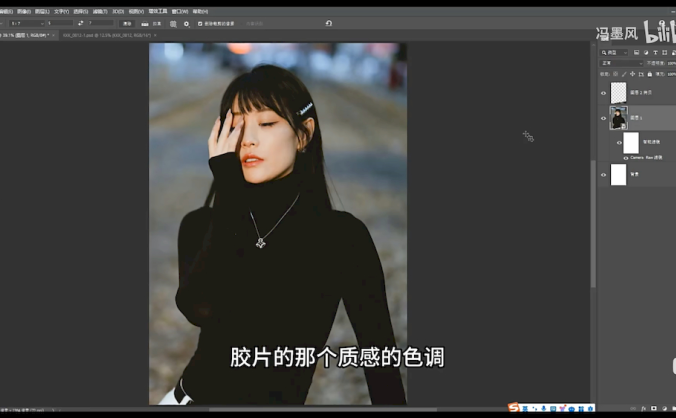
Task: Open the Select menu
Action: (x=81, y=11)
